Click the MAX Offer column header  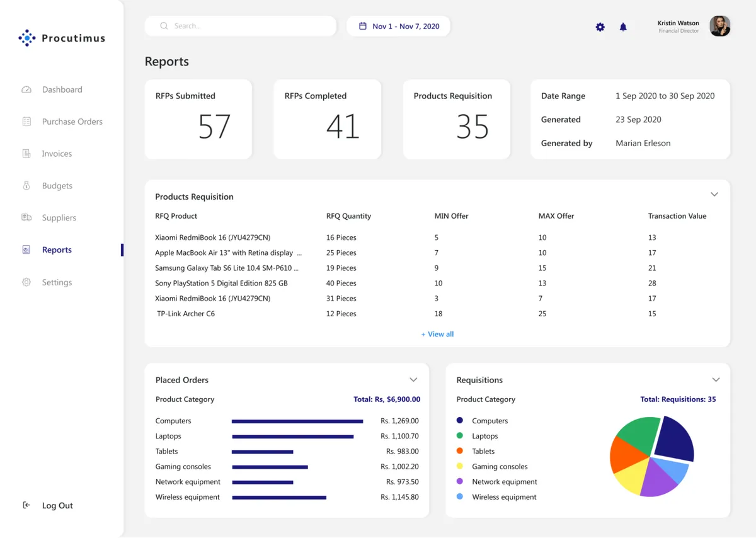(x=556, y=216)
